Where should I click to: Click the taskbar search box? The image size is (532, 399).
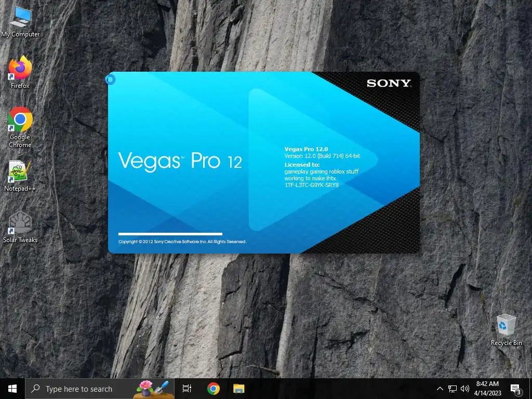click(100, 389)
